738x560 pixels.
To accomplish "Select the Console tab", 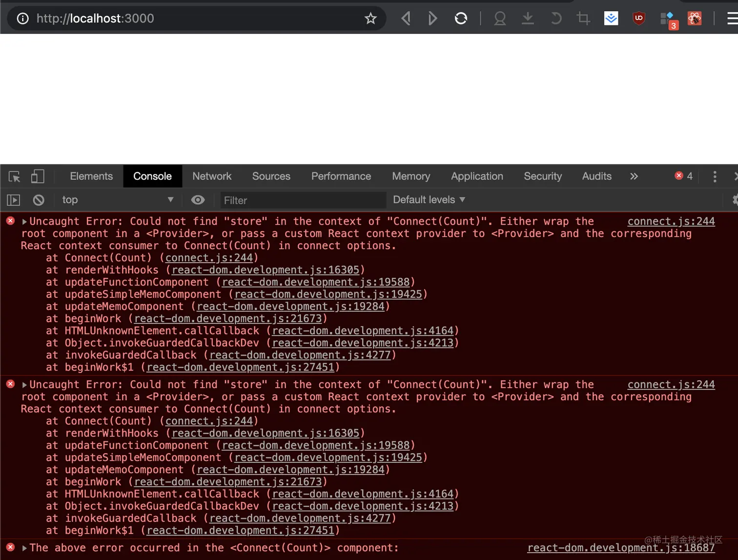I will coord(153,176).
